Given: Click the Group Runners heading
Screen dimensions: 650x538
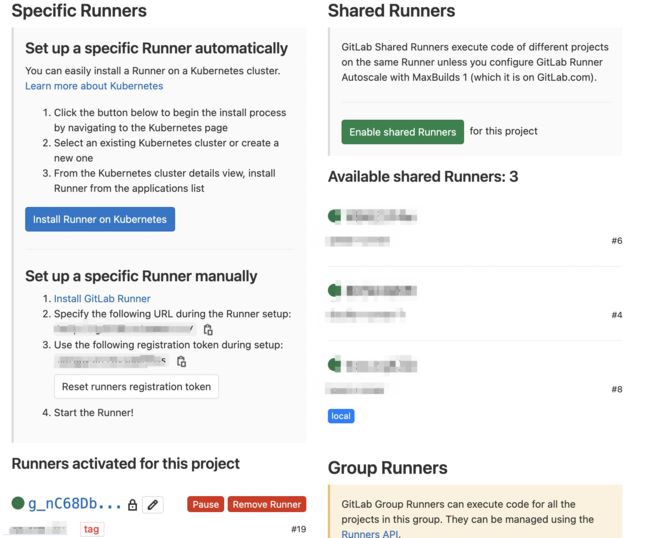Looking at the screenshot, I should point(388,468).
